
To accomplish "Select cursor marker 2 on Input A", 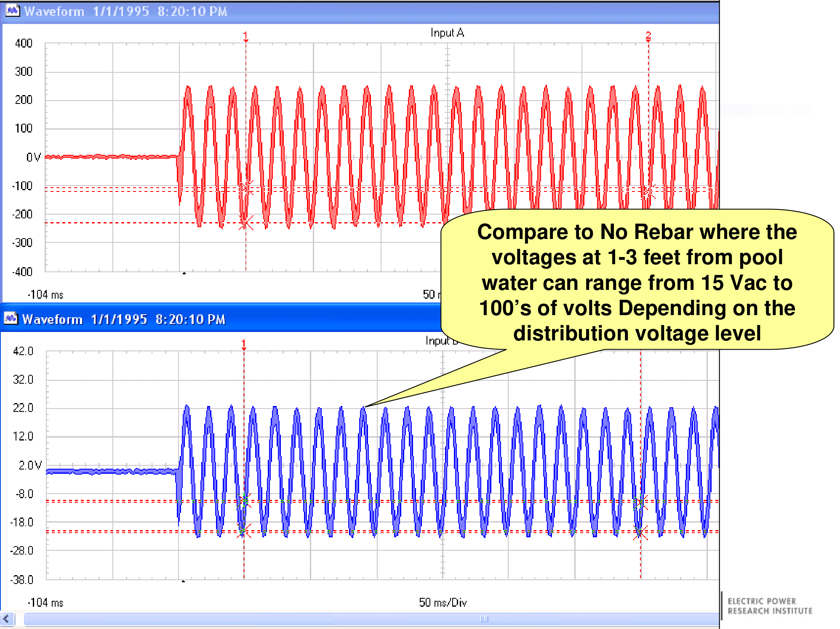I will pyautogui.click(x=648, y=37).
